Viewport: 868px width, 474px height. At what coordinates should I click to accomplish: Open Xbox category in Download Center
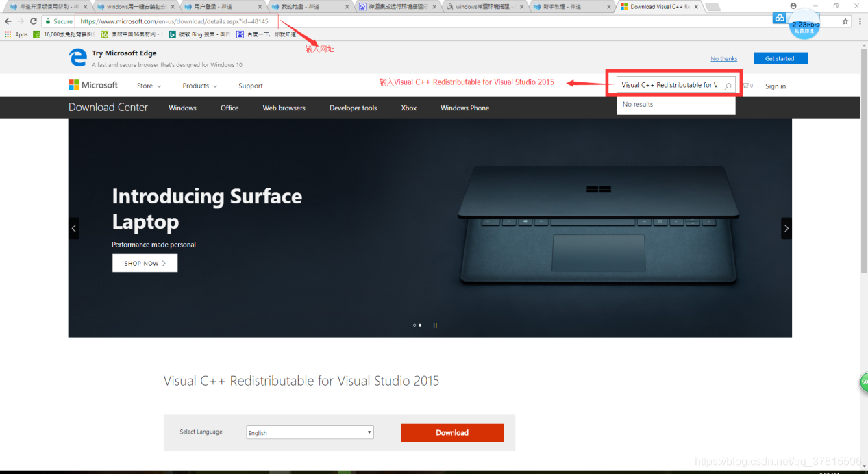(x=408, y=108)
